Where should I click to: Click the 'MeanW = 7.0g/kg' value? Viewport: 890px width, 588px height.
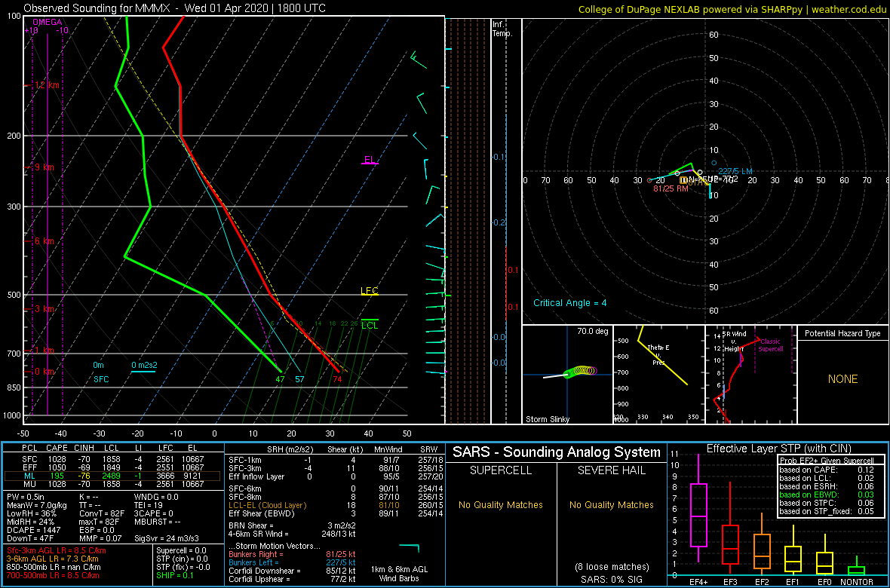(x=38, y=507)
